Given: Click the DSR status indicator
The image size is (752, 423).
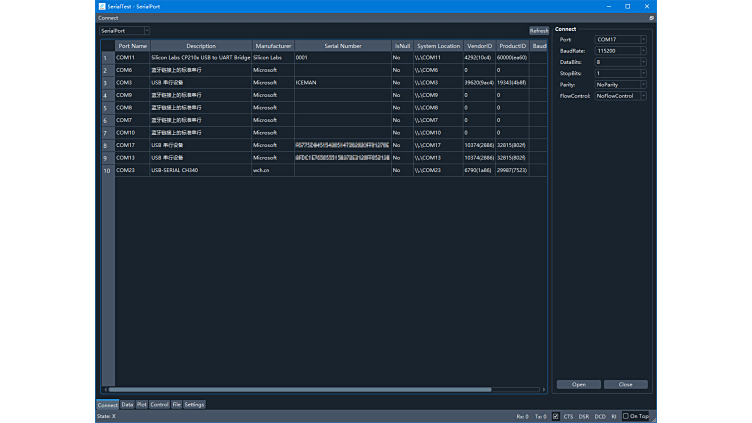Looking at the screenshot, I should 583,416.
